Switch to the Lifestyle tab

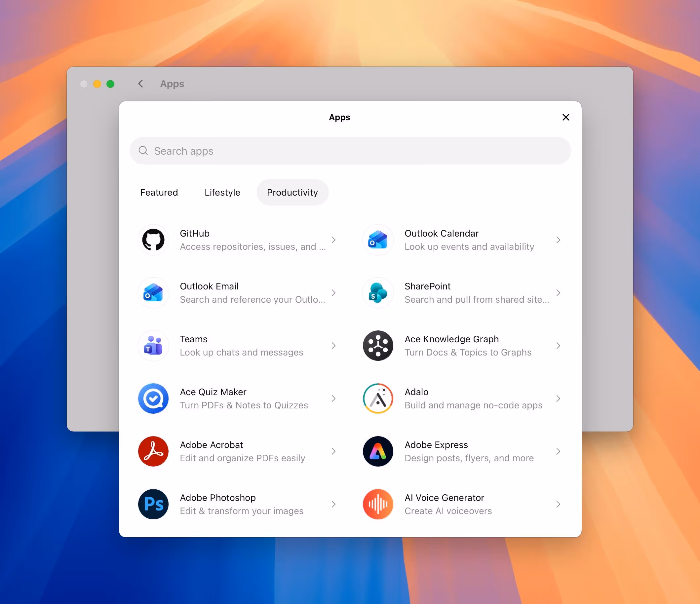tap(222, 192)
